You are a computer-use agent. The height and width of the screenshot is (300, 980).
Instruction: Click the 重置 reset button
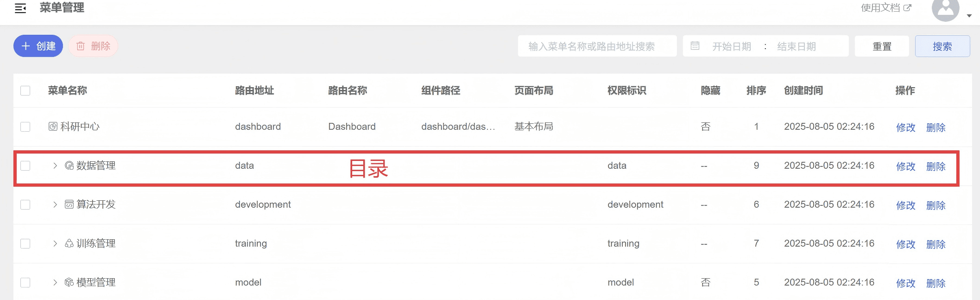click(881, 46)
